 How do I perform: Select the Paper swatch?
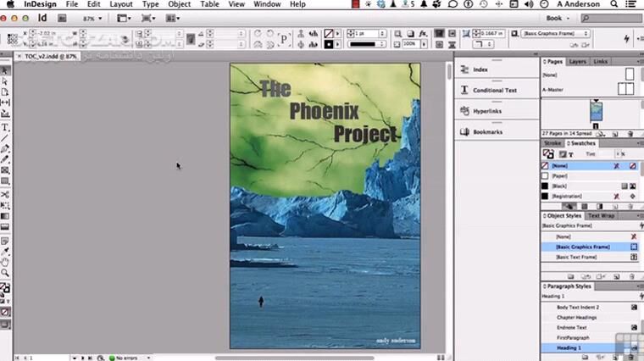click(x=561, y=175)
